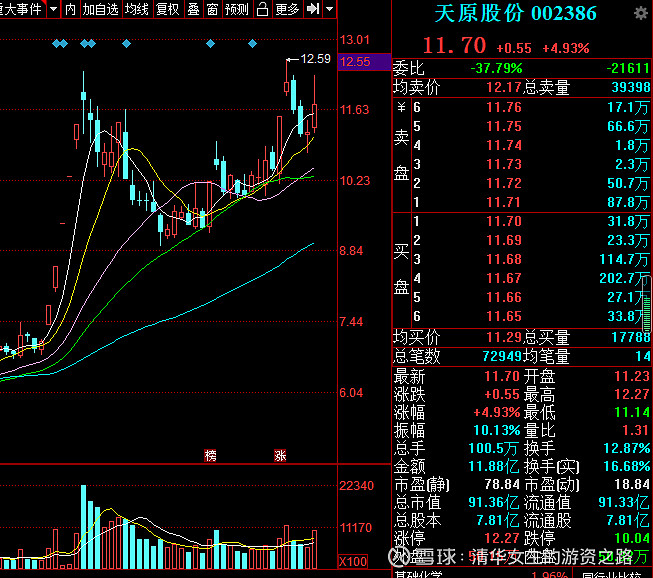Image resolution: width=653 pixels, height=578 pixels.
Task: Select the 总买量 17788 value
Action: pyautogui.click(x=631, y=337)
